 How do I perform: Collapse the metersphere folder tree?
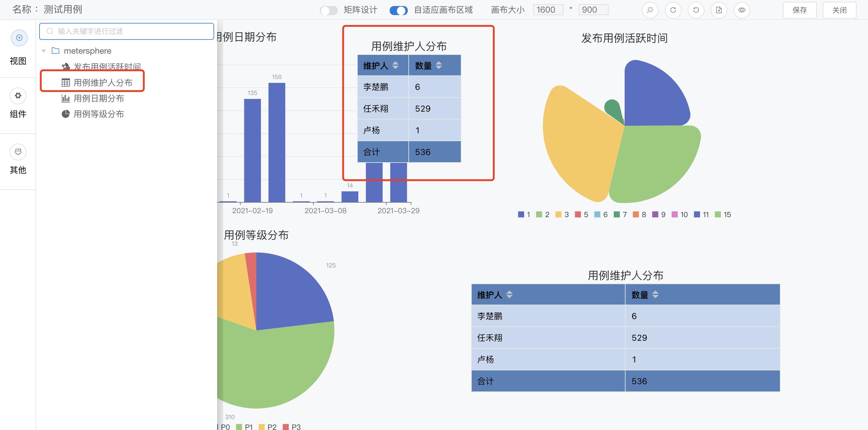(44, 51)
